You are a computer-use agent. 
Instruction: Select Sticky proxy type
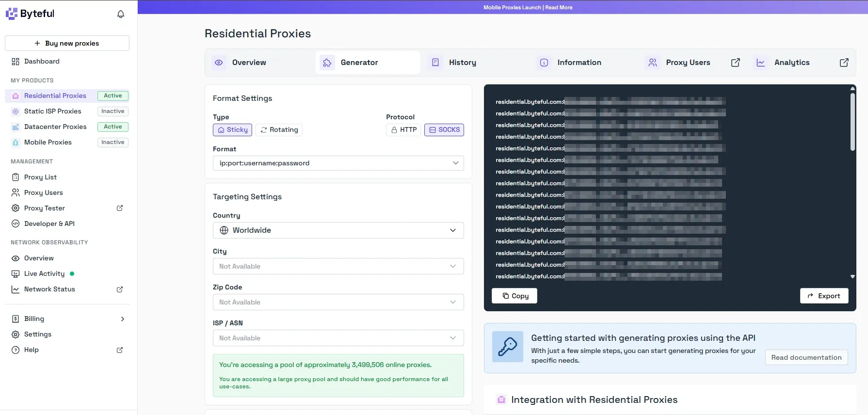(x=233, y=130)
